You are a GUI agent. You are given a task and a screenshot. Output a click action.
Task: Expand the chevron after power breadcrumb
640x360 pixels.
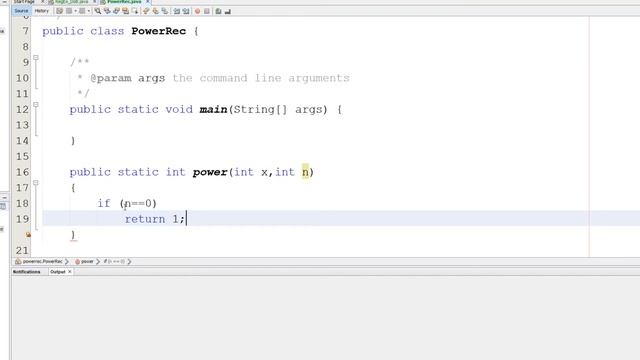coord(98,261)
